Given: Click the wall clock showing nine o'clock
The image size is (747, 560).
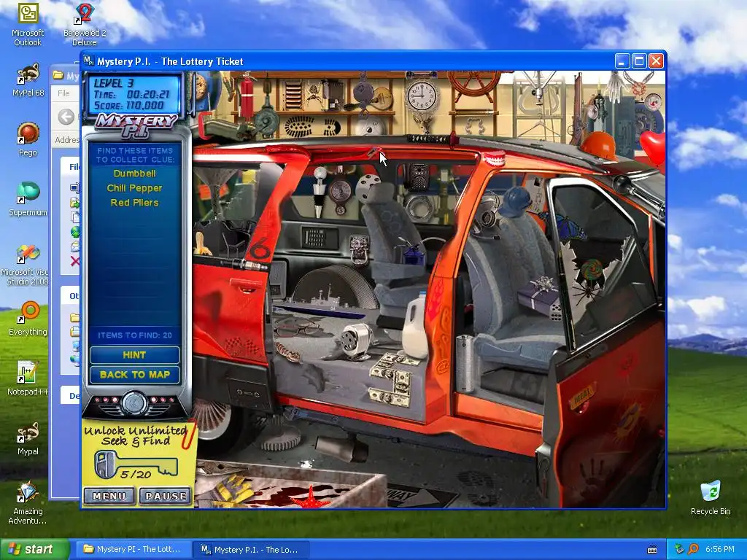Looking at the screenshot, I should [x=421, y=97].
